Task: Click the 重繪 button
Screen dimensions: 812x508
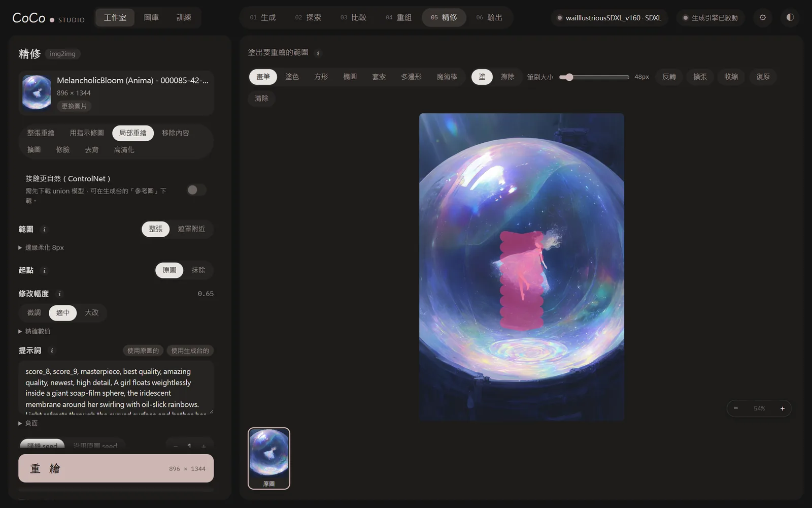Action: pos(116,468)
